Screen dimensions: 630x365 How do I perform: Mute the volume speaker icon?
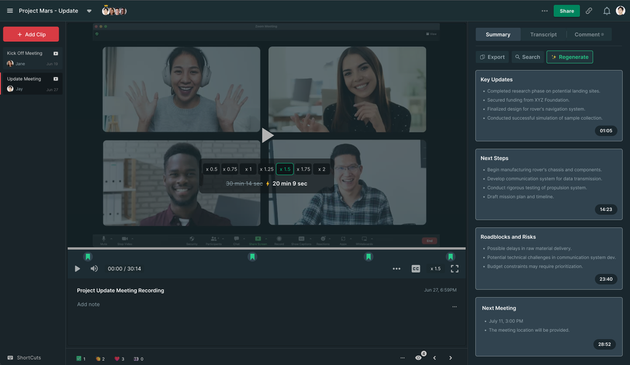[x=94, y=269]
